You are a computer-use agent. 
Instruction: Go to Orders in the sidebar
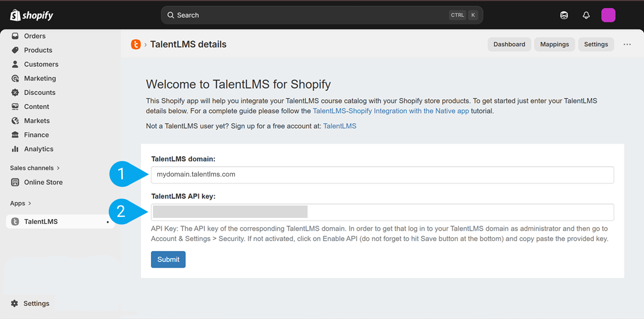pos(35,36)
